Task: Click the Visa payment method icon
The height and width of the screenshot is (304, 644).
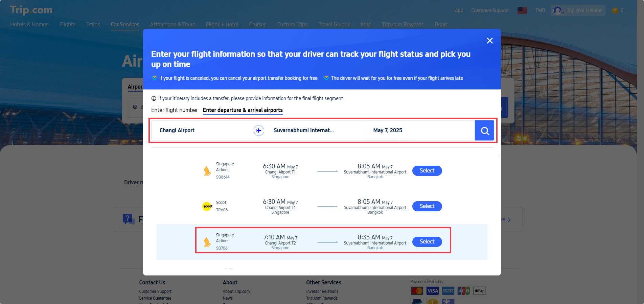Action: pos(432,290)
